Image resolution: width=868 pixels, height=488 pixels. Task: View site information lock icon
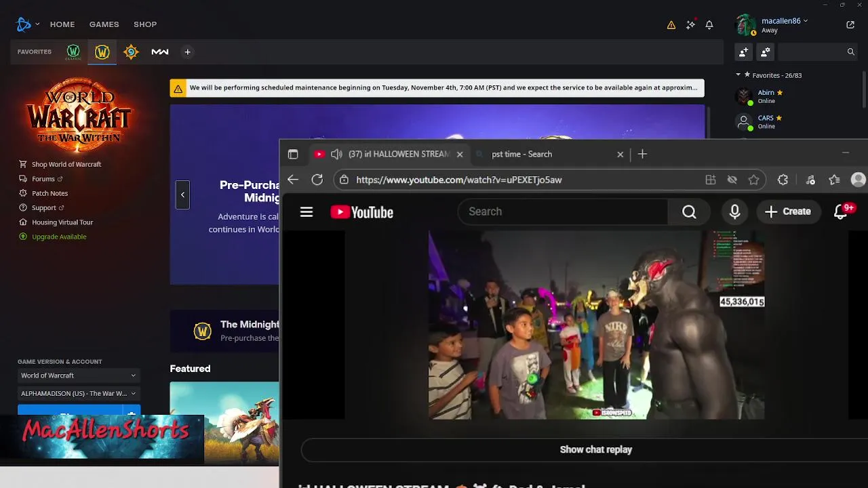coord(344,180)
